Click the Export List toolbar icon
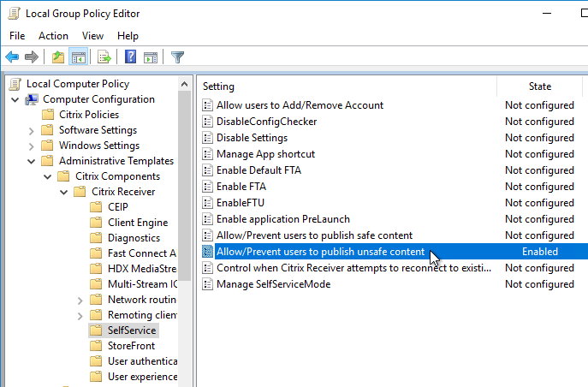The image size is (588, 387). [104, 57]
